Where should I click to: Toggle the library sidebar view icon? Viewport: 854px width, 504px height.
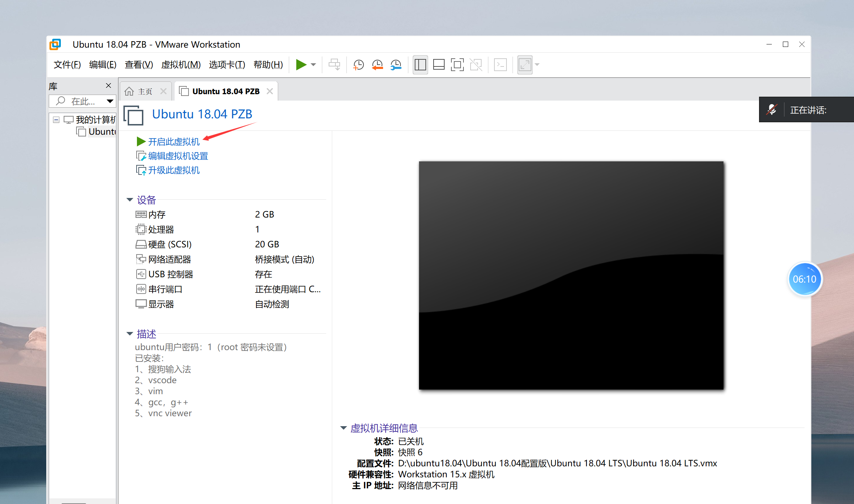420,65
